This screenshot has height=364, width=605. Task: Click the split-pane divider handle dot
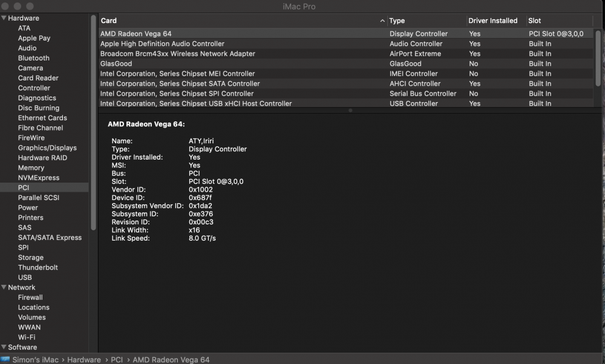[350, 111]
